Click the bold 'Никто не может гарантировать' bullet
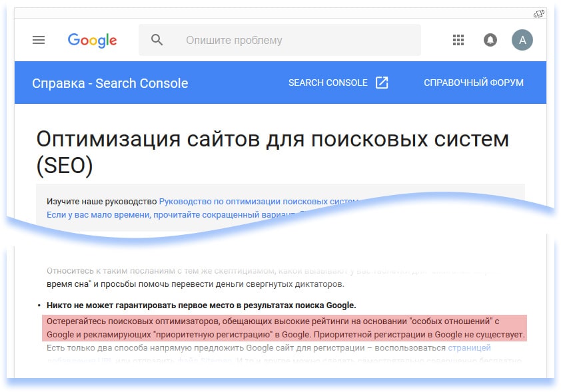 201,305
